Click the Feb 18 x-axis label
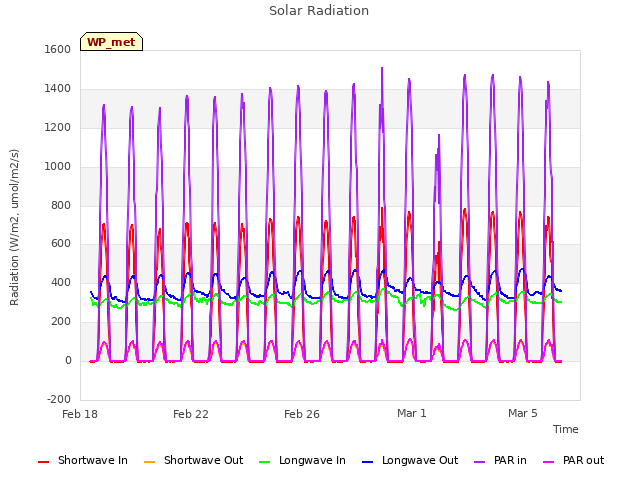Viewport: 640px width, 480px height. pos(80,414)
